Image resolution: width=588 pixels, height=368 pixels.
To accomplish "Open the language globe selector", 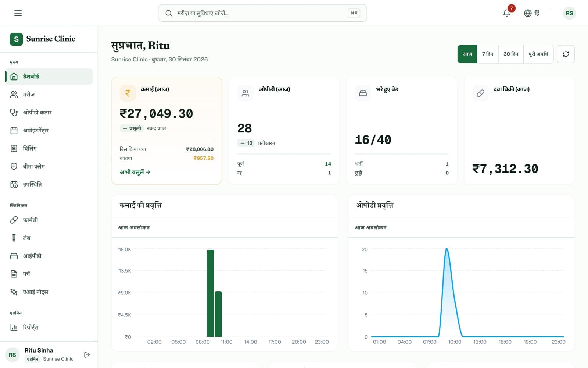I will pyautogui.click(x=532, y=13).
